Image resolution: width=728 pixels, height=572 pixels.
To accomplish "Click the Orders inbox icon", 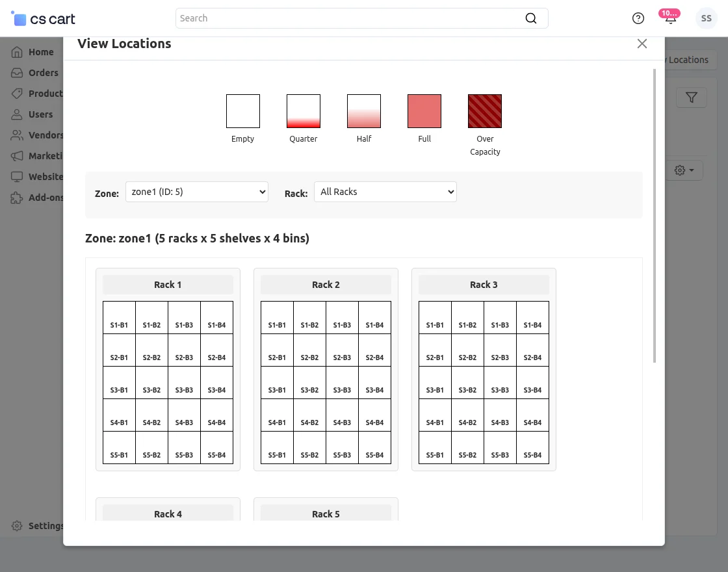I will (x=17, y=73).
